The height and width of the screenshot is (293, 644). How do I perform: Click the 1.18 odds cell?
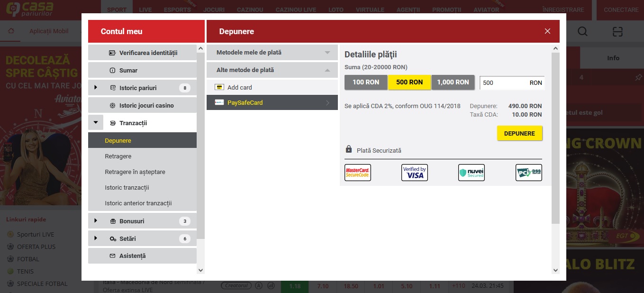pos(295,286)
